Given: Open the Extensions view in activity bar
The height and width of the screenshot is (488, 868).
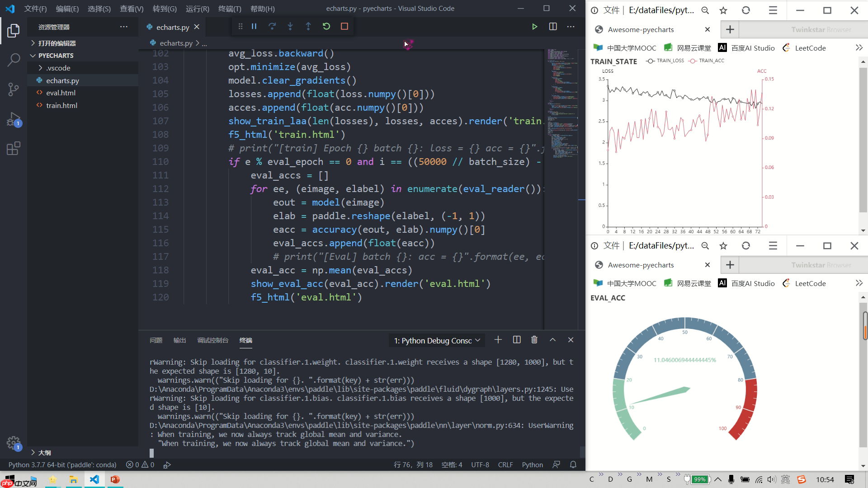Looking at the screenshot, I should click(x=14, y=149).
